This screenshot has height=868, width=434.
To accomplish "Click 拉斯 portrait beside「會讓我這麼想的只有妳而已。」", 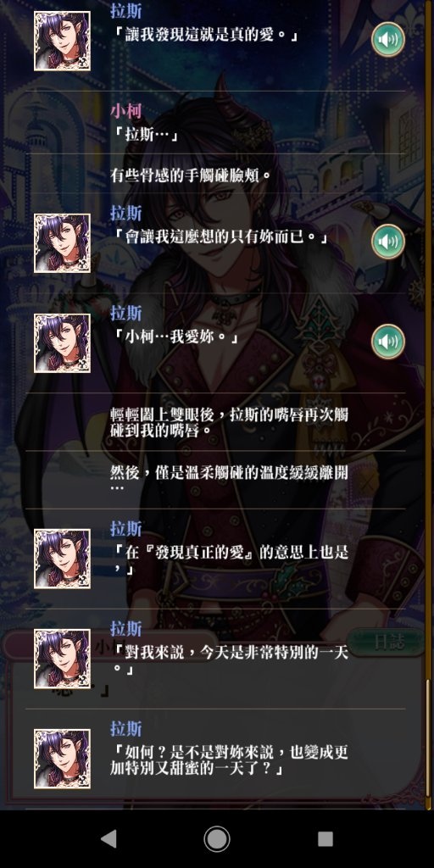I will click(62, 243).
